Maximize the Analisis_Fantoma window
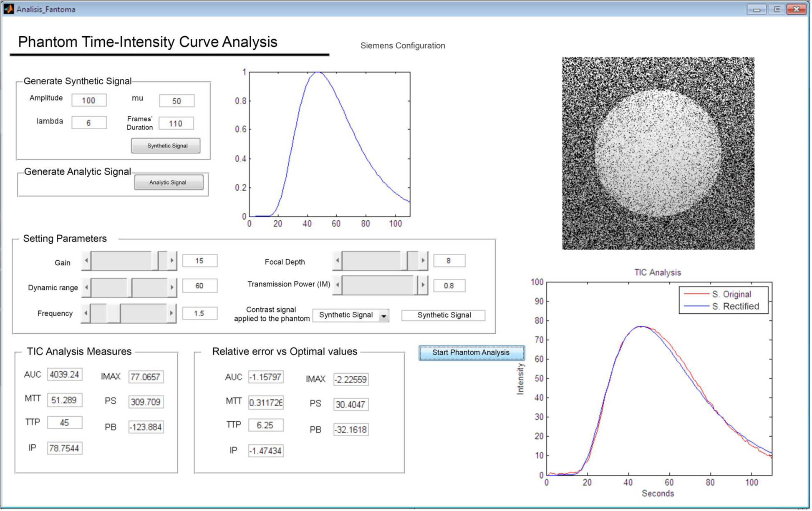The image size is (812, 511). (777, 9)
